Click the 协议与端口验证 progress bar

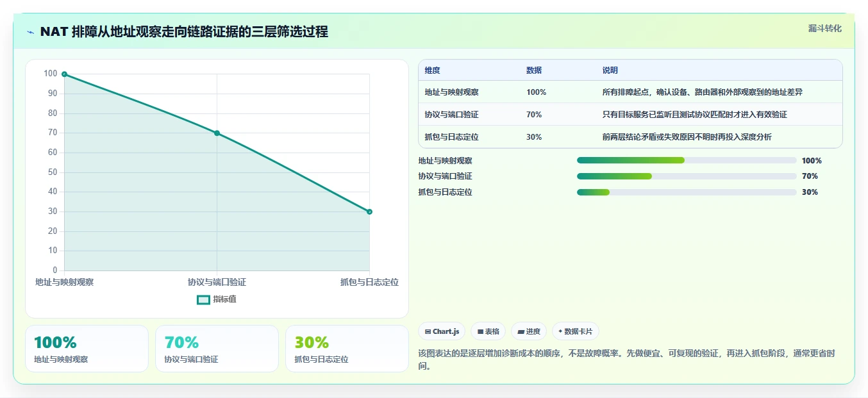point(687,176)
